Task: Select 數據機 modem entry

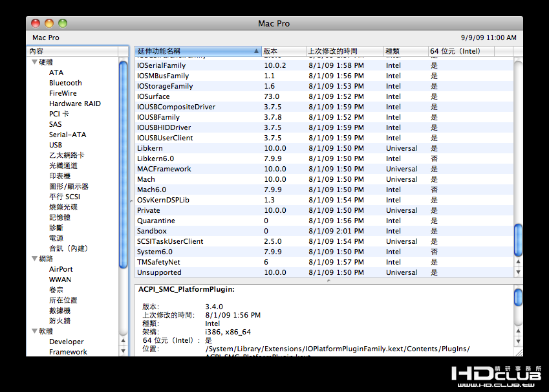Action: coord(59,310)
